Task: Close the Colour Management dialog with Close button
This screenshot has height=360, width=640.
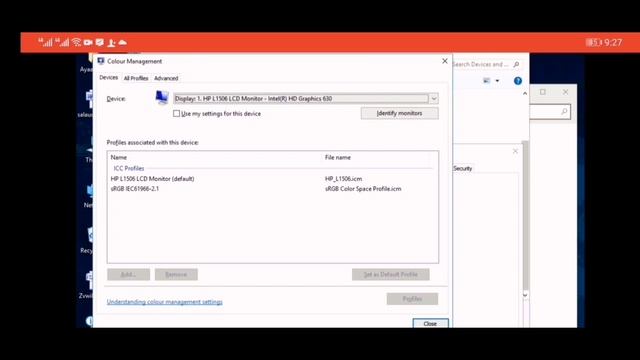Action: (x=430, y=323)
